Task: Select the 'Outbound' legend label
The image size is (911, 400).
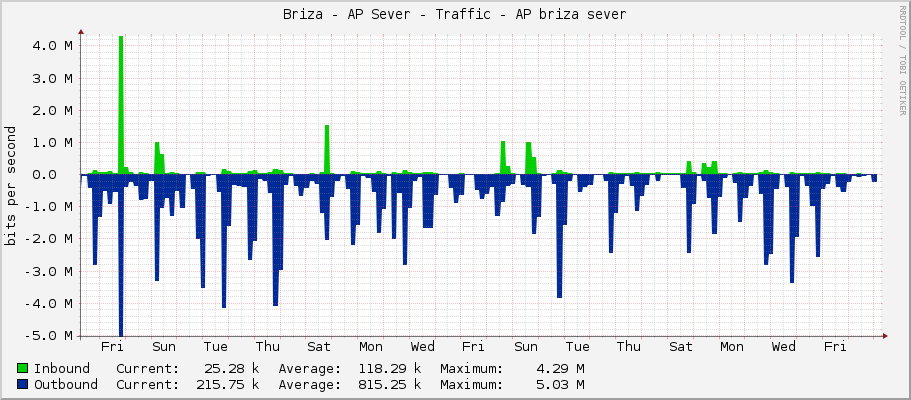Action: point(66,384)
